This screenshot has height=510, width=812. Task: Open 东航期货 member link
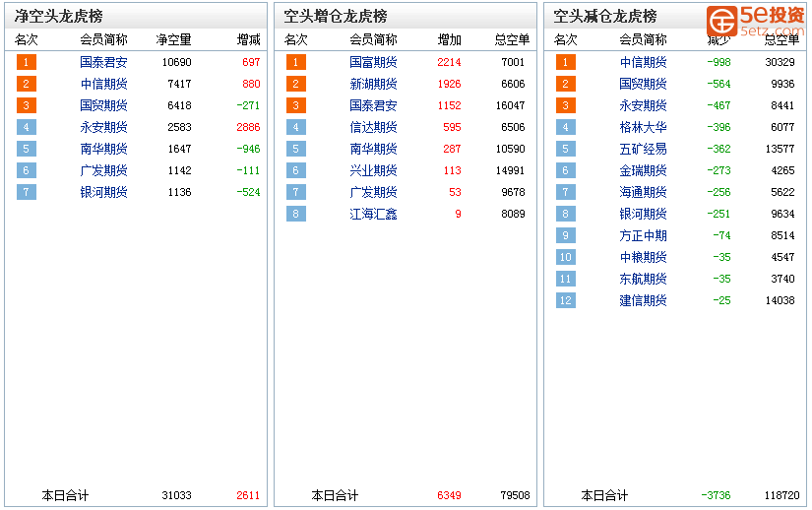point(643,279)
